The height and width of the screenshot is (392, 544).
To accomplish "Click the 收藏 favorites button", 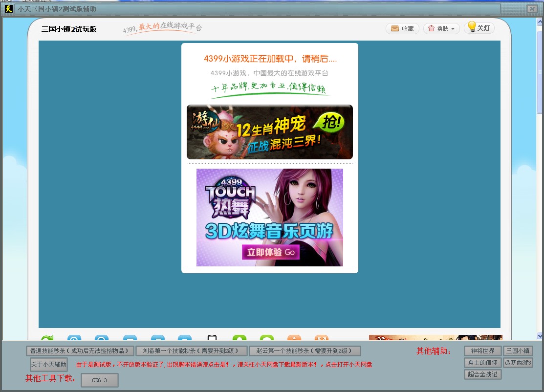I will tap(402, 28).
